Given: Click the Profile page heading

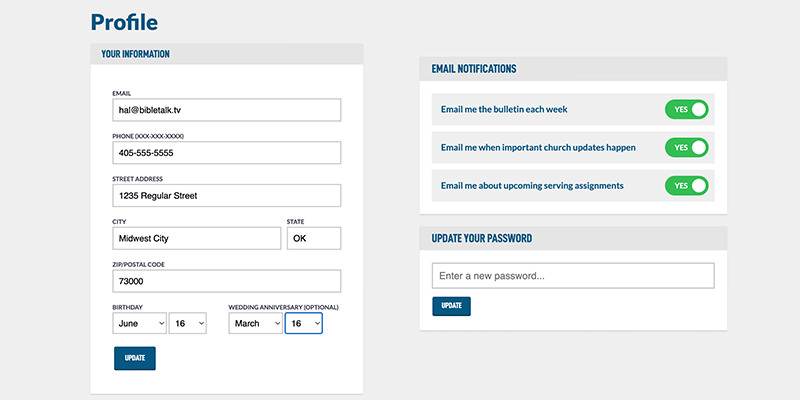Looking at the screenshot, I should point(124,22).
